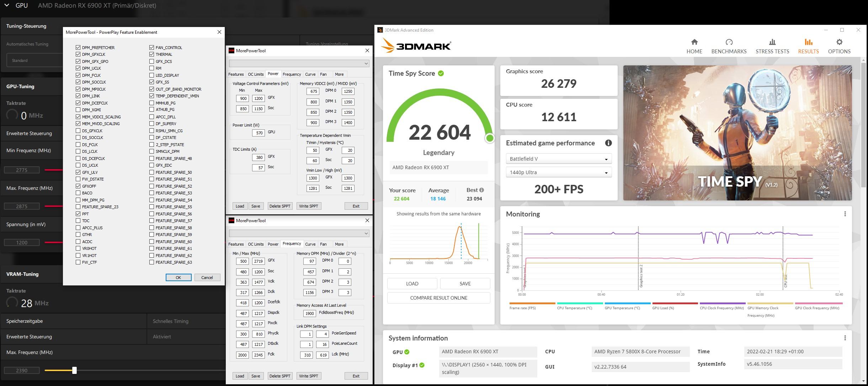Open the Options gear icon
The image size is (868, 386).
click(839, 42)
